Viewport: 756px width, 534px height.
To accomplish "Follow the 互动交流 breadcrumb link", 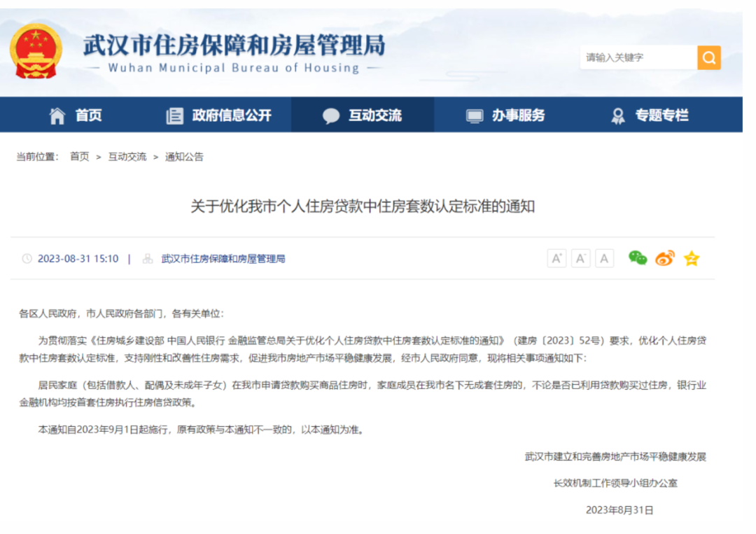I will tap(127, 156).
